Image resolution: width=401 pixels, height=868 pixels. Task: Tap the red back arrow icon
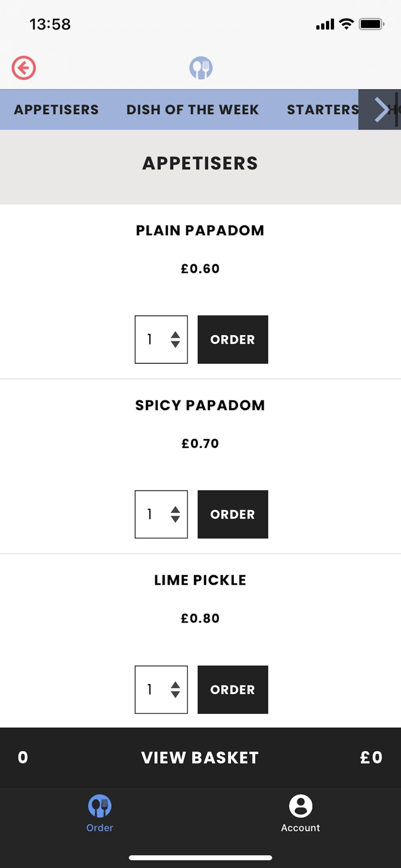coord(23,68)
